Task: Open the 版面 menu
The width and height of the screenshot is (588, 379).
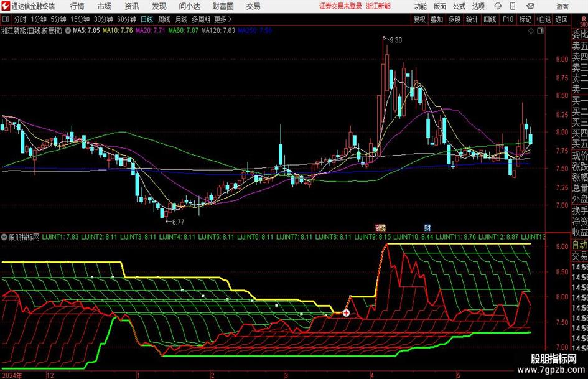Action: (x=440, y=6)
